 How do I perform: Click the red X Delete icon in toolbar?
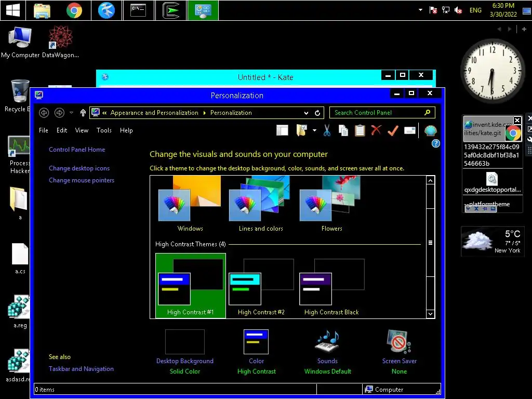pyautogui.click(x=376, y=130)
